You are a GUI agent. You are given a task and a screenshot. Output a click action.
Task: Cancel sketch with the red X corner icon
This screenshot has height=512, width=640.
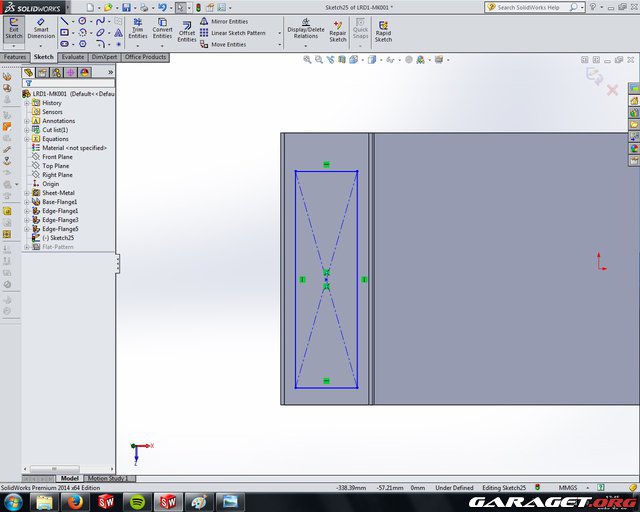[613, 90]
